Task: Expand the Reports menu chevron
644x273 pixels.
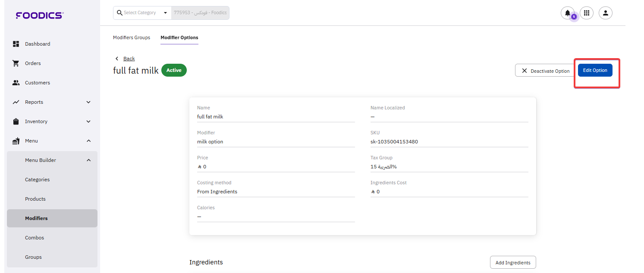Action: [88, 102]
